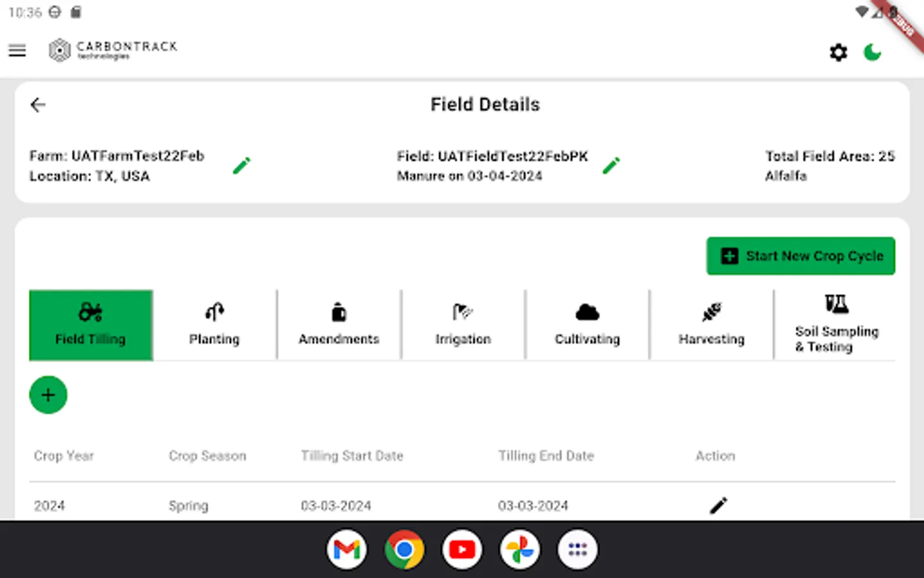
Task: Click Farm: UATFarmTest22Feb text
Action: [117, 156]
